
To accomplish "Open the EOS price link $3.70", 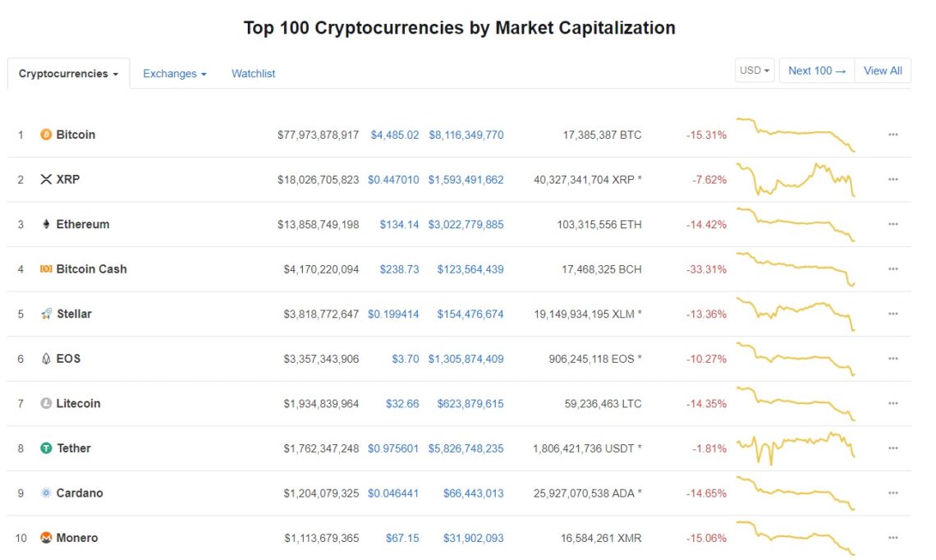I will point(406,359).
